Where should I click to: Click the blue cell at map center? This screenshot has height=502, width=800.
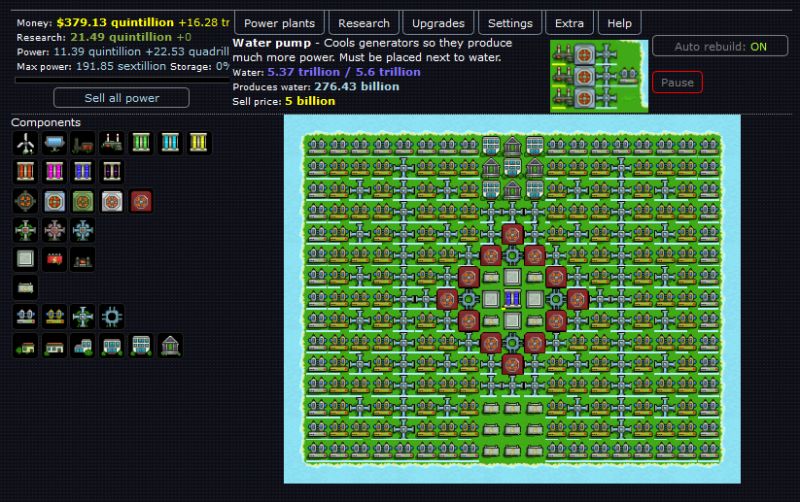click(512, 299)
